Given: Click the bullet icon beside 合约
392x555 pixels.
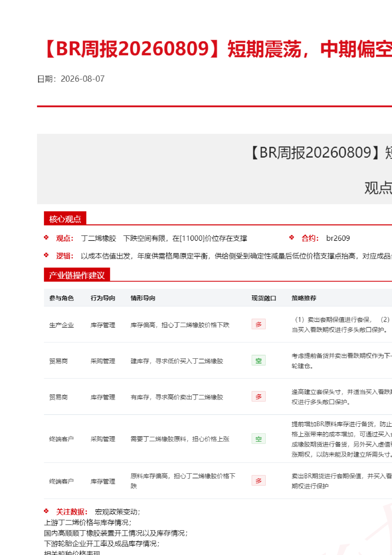Looking at the screenshot, I should point(292,237).
